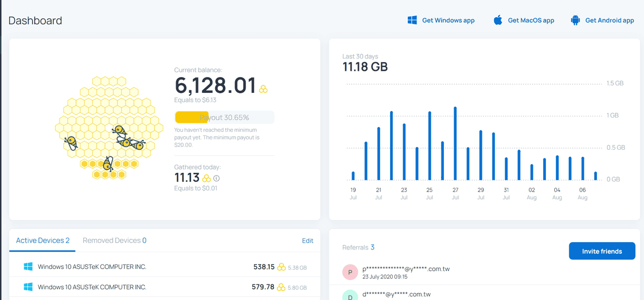
Task: Click the pink P referral avatar
Action: [x=350, y=273]
